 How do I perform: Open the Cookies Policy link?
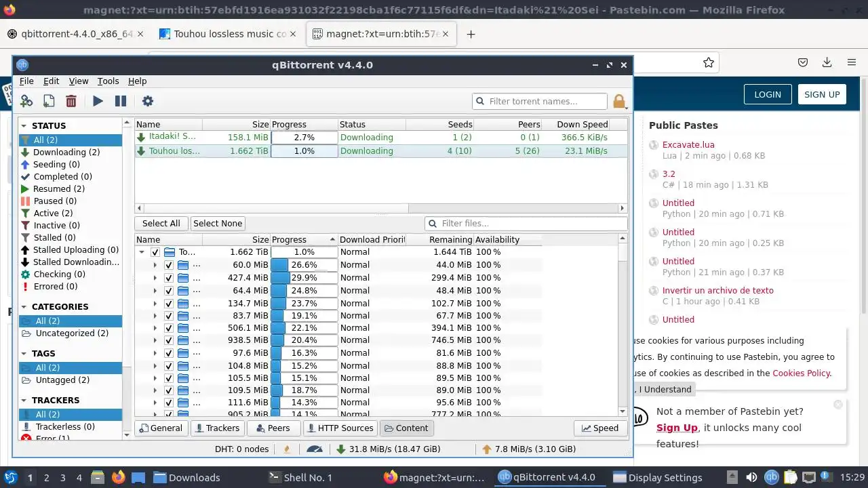pyautogui.click(x=801, y=373)
